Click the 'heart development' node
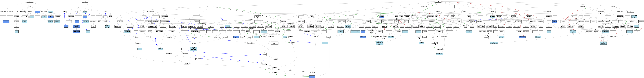644x78 pixels. click(x=127, y=31)
